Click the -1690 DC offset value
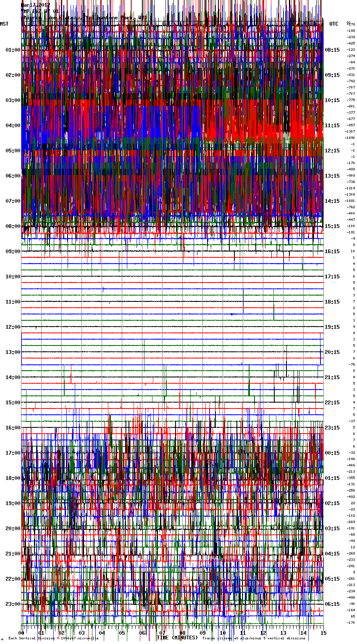Screen dimensions: 357x644 tap(350, 138)
